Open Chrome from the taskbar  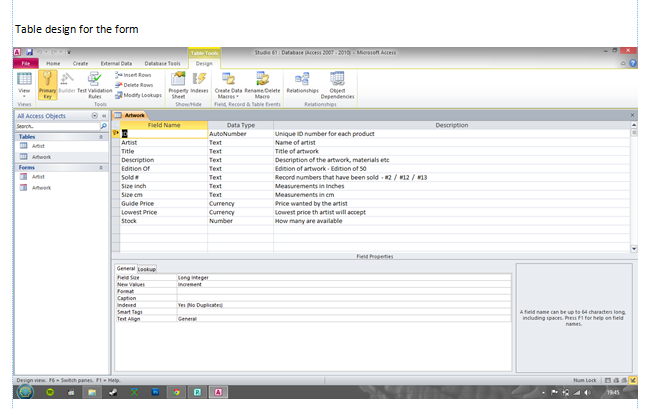click(176, 392)
